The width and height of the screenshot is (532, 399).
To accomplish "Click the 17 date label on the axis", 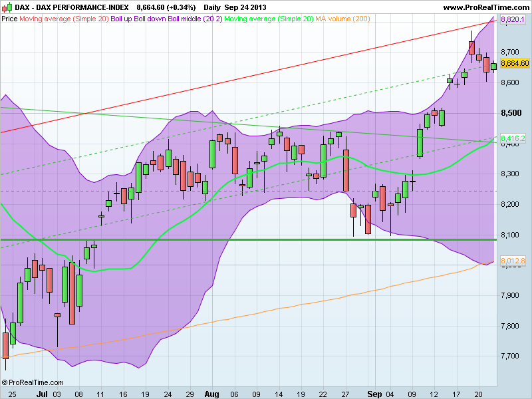I will click(456, 394).
